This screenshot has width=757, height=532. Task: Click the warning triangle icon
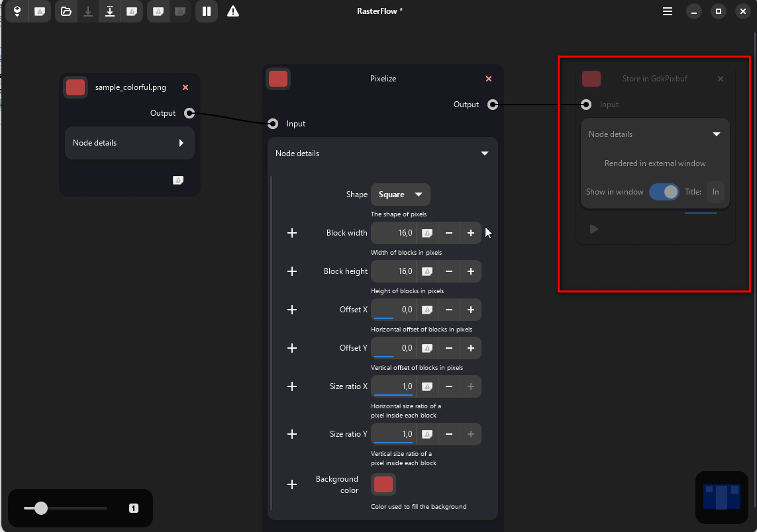tap(233, 11)
